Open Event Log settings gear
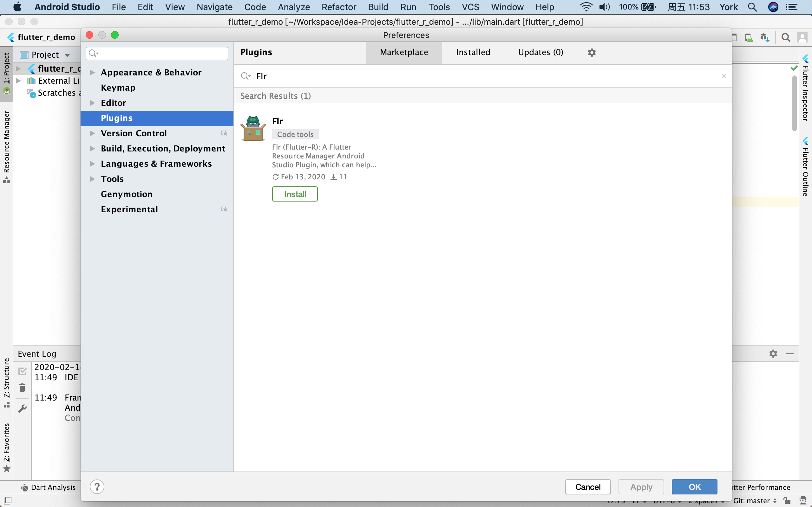The height and width of the screenshot is (507, 812). point(773,353)
